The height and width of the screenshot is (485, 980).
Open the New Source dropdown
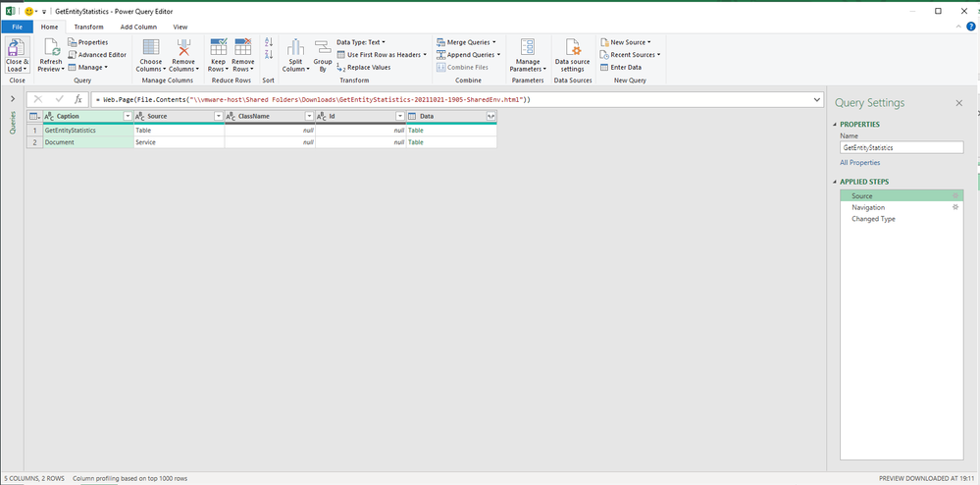(626, 42)
